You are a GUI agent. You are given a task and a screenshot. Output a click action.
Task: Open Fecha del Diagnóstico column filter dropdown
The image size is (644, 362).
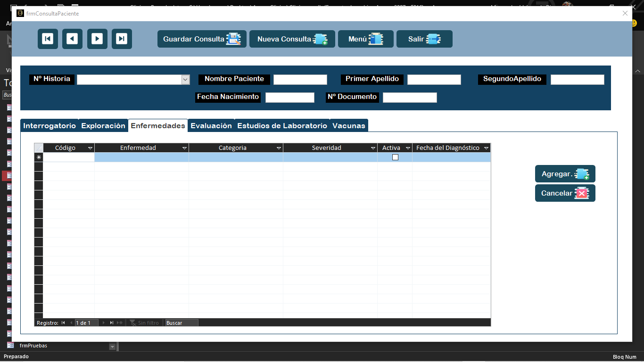(x=486, y=148)
